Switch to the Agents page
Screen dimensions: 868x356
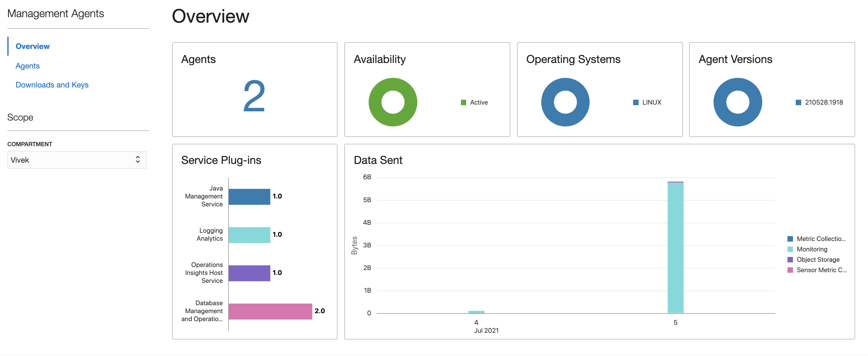pos(27,66)
